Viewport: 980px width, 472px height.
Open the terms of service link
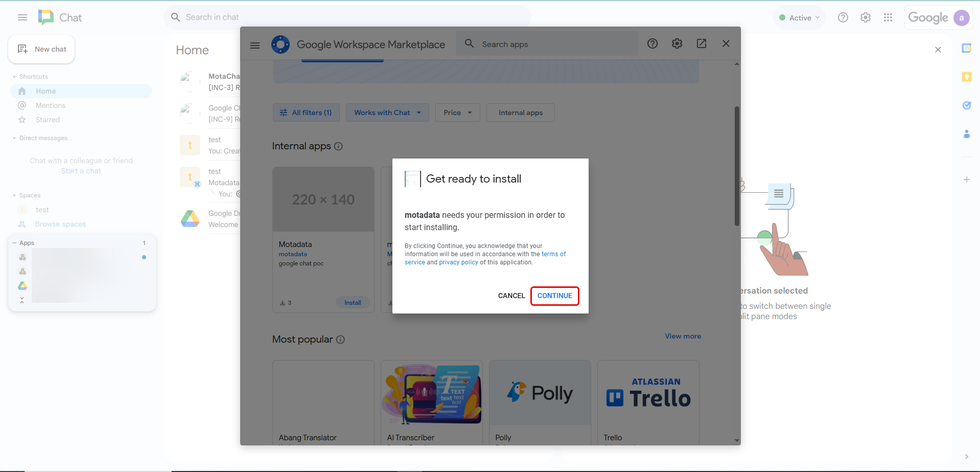pos(553,254)
